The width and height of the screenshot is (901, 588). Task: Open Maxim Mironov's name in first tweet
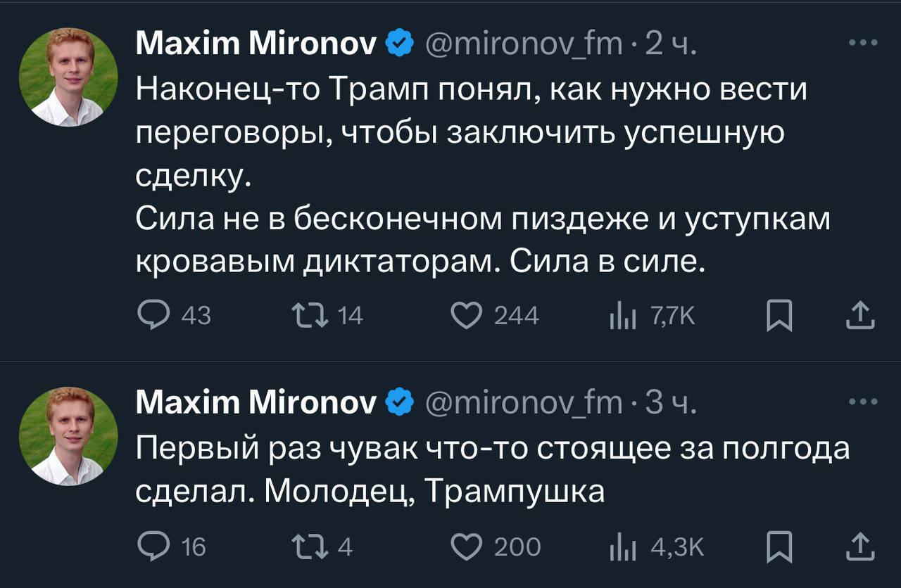(x=257, y=46)
